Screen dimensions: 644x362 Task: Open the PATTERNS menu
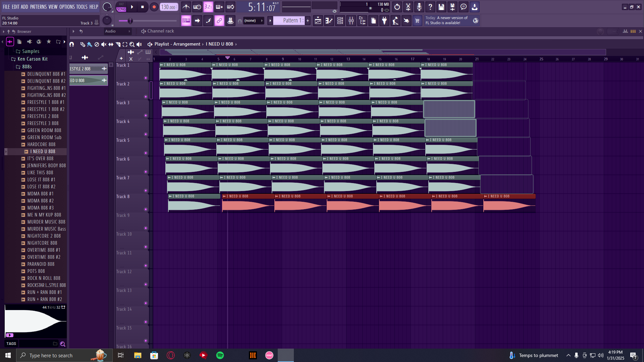[39, 7]
